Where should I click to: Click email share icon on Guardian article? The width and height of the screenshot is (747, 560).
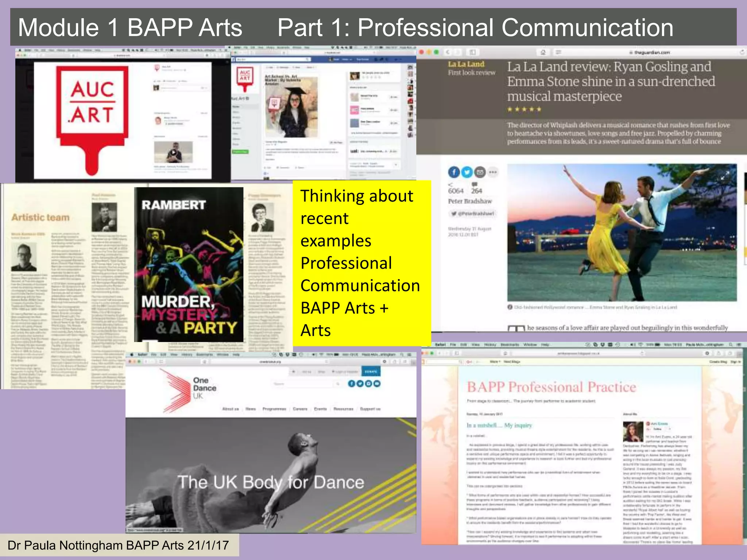tap(480, 172)
